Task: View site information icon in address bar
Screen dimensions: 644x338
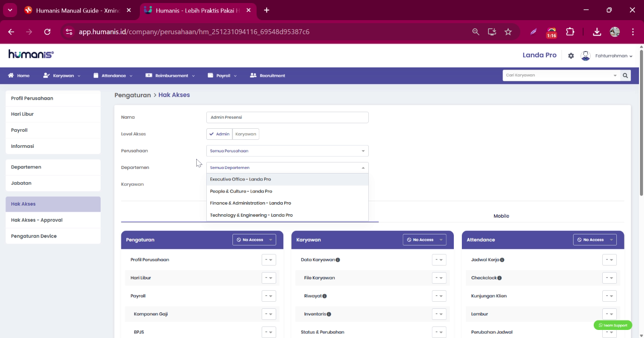Action: pos(69,32)
